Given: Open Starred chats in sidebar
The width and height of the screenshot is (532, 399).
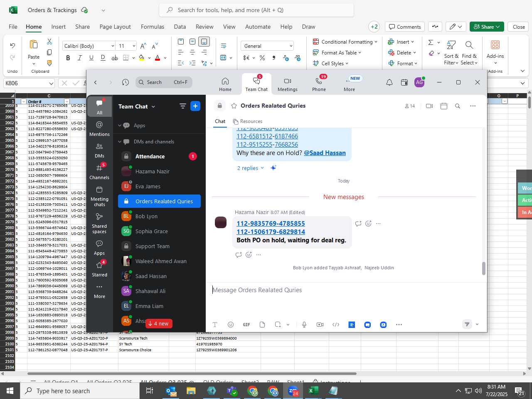Looking at the screenshot, I should tap(99, 269).
